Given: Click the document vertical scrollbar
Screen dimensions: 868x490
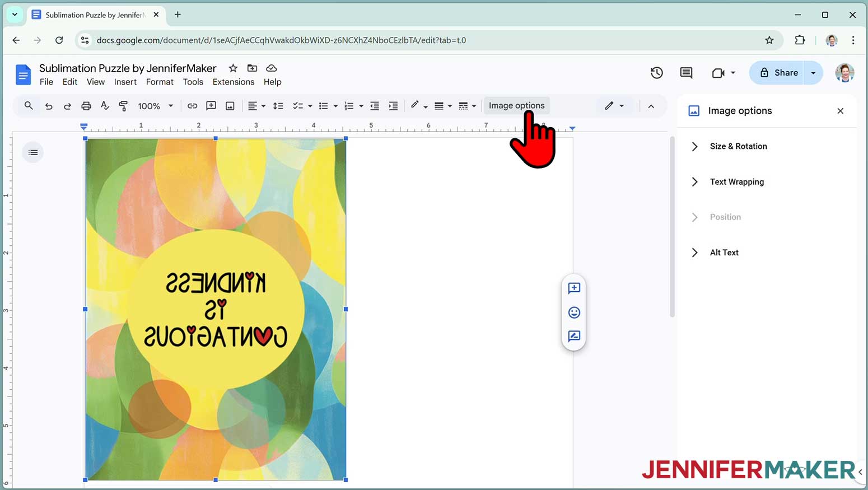Looking at the screenshot, I should tap(672, 227).
